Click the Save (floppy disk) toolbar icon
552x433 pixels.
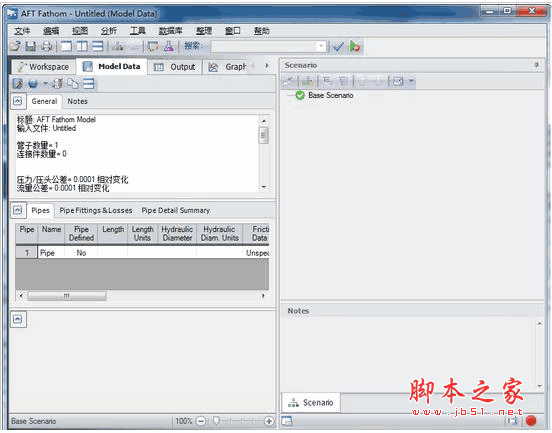(x=31, y=46)
